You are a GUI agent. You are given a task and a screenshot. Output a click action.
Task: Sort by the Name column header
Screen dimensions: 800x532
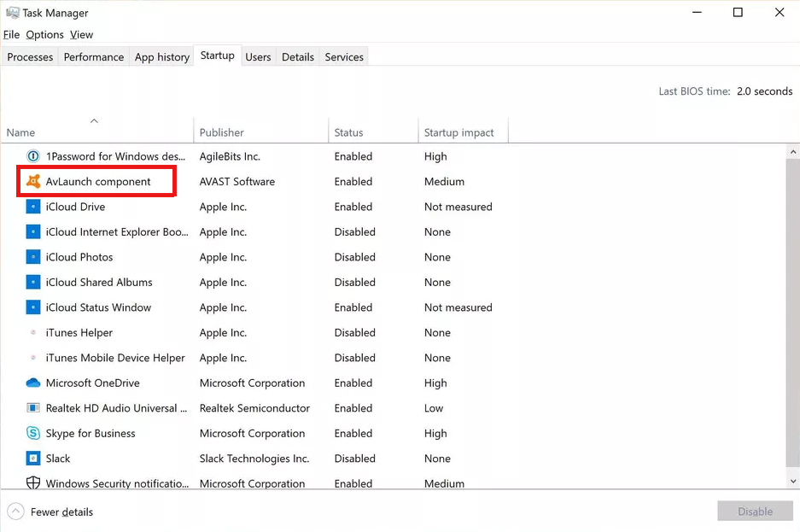click(97, 132)
